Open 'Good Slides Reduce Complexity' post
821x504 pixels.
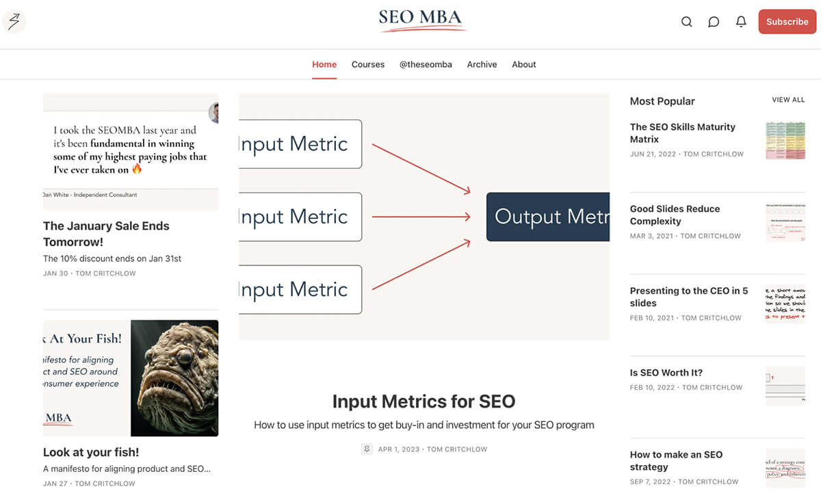point(675,215)
